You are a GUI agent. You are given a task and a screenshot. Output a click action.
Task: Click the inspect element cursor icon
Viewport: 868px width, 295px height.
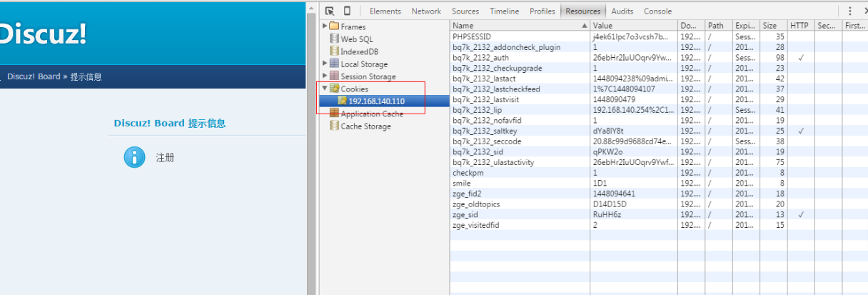point(329,11)
